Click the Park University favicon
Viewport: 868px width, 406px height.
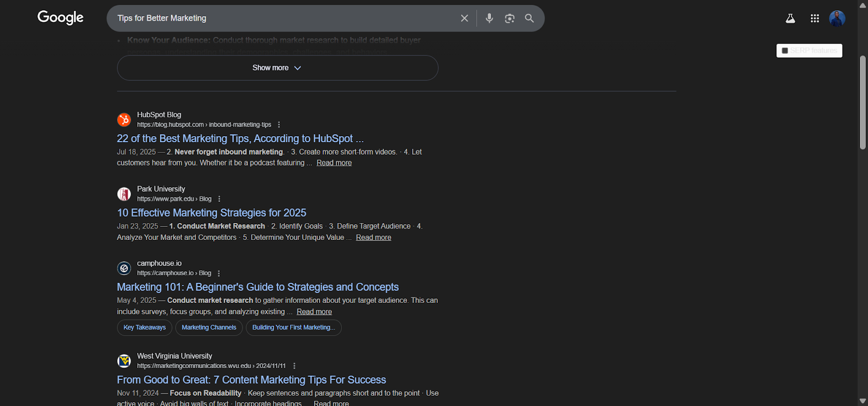[x=124, y=194]
